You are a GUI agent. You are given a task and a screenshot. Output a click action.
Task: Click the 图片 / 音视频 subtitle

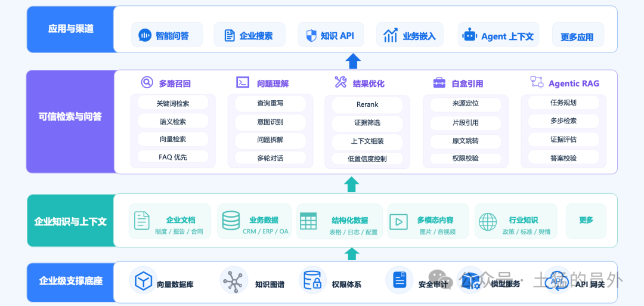[x=437, y=231]
